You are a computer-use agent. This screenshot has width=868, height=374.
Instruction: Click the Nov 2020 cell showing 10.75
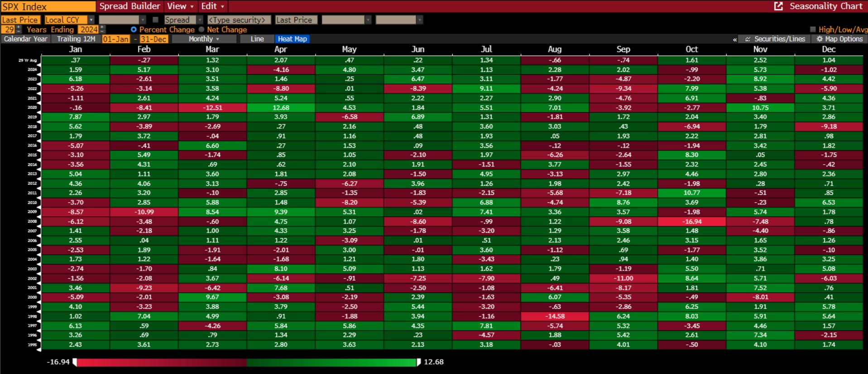click(x=760, y=108)
